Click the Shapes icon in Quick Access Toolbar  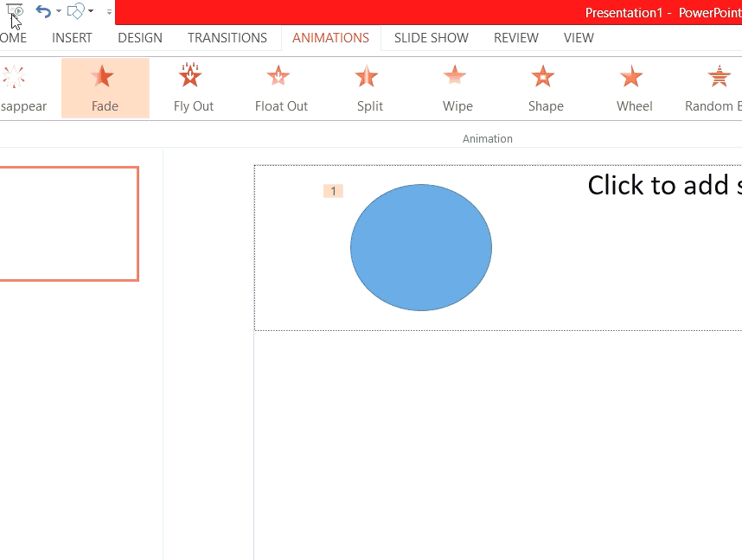76,11
